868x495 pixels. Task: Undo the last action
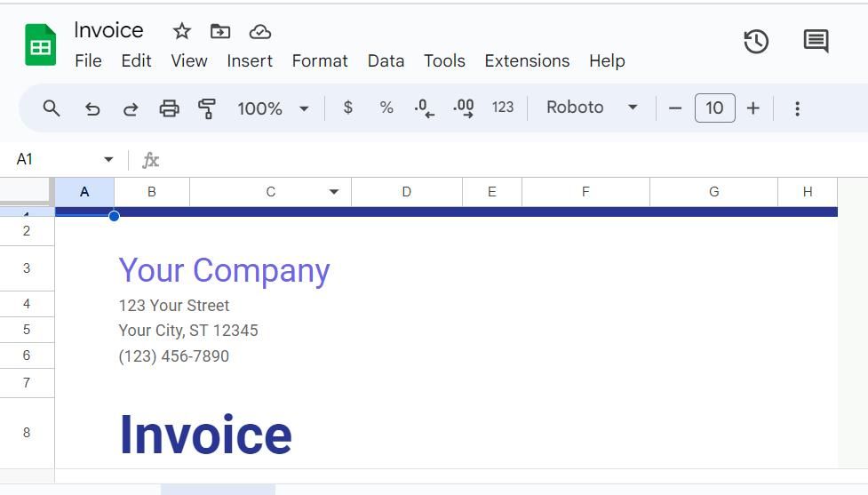tap(92, 108)
